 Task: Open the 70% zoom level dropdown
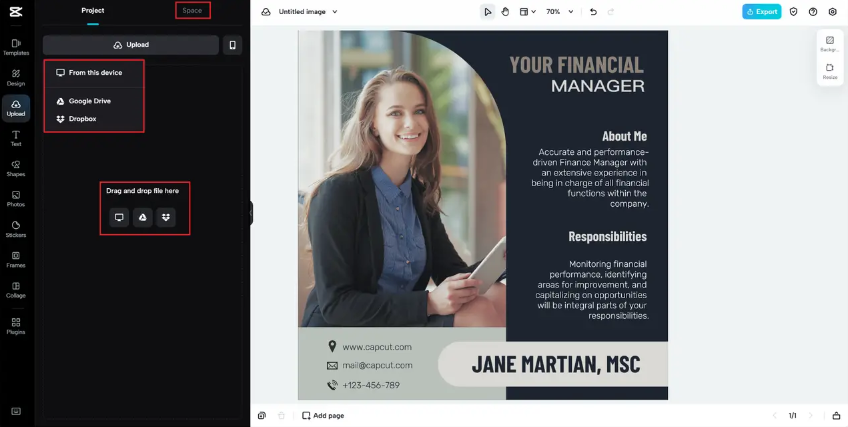[x=559, y=11]
